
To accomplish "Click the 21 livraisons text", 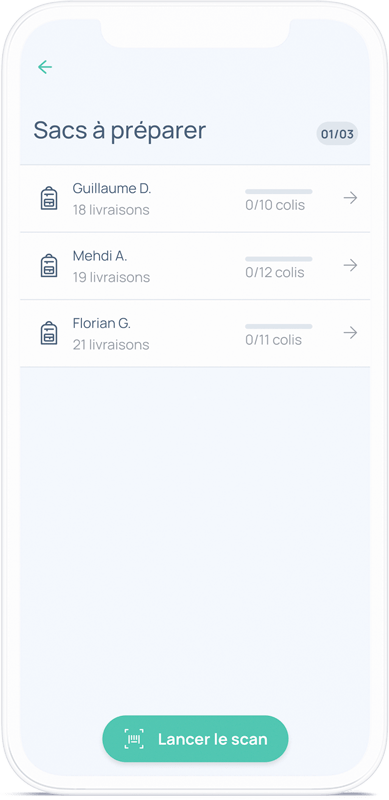I will point(111,344).
